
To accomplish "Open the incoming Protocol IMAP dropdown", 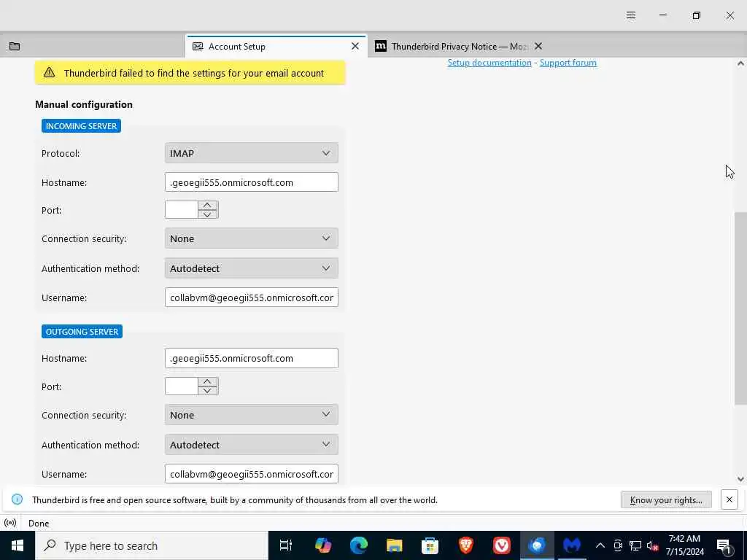I will click(x=251, y=153).
